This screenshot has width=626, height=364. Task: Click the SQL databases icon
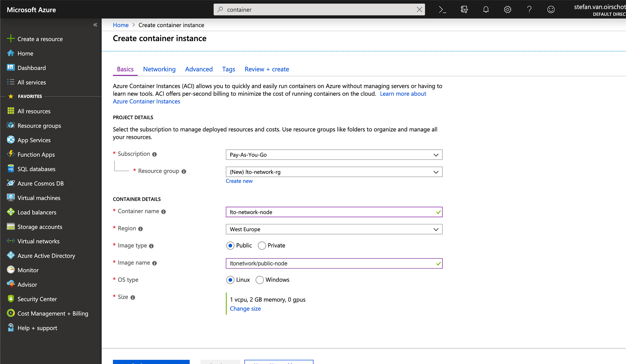coord(11,169)
